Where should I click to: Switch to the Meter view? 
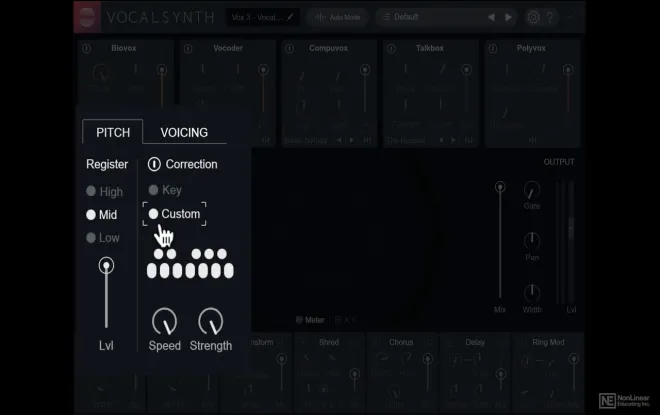point(310,320)
